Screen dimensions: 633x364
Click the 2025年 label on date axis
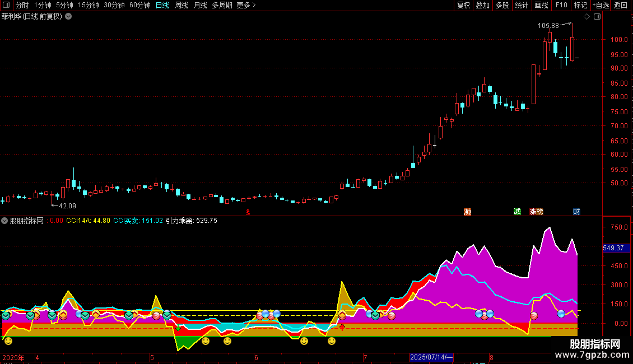(x=13, y=357)
